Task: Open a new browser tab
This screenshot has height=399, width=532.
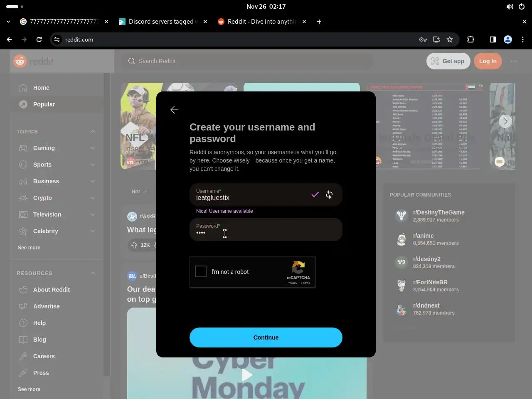Action: click(319, 22)
